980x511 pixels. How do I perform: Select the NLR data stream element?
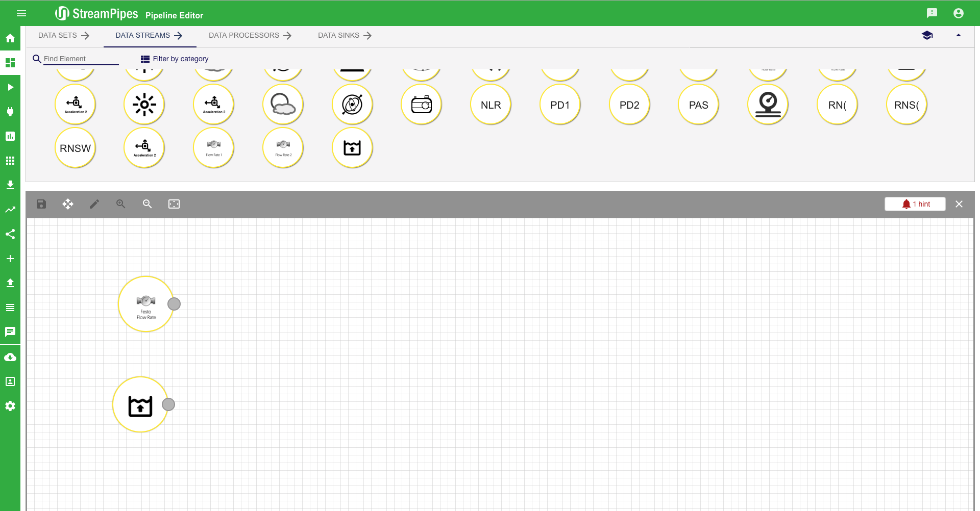(491, 105)
